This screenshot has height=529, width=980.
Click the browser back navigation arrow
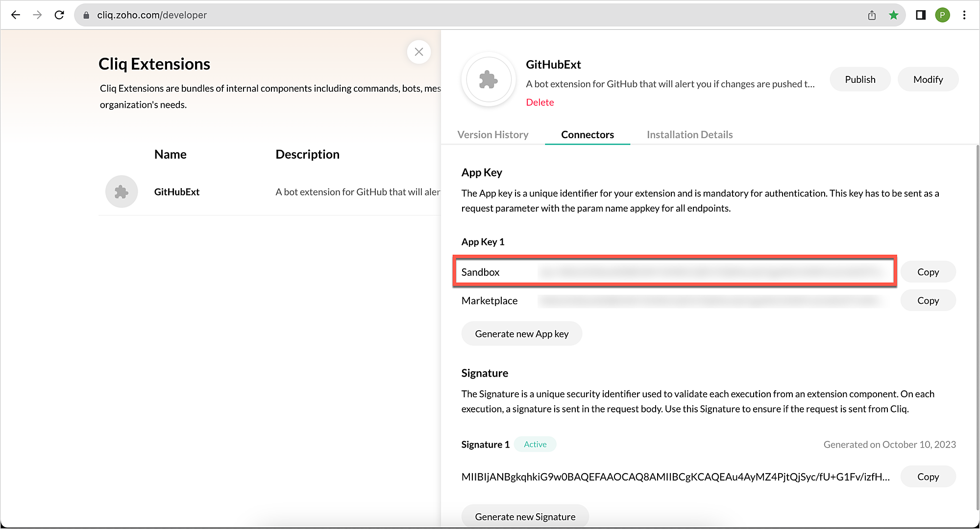coord(16,14)
